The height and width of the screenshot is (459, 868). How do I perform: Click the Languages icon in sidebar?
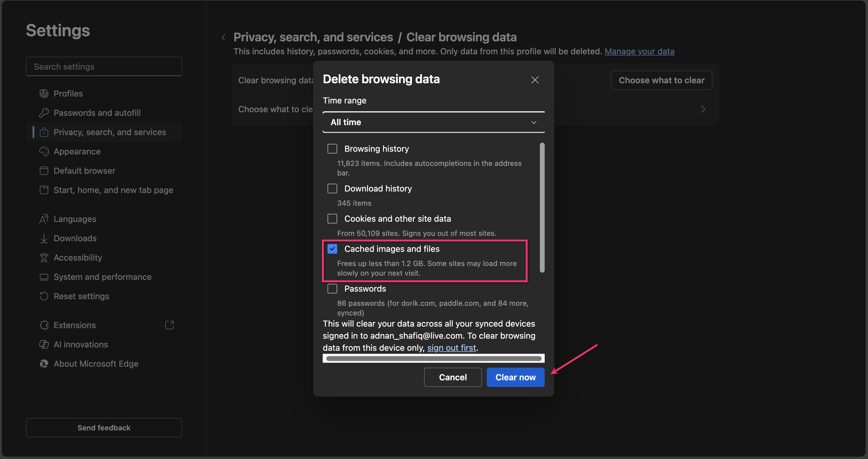[44, 219]
